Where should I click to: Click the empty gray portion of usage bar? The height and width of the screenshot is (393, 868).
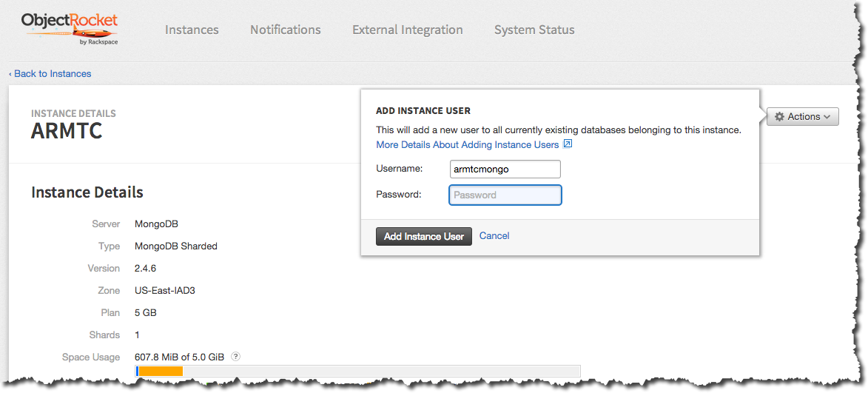point(381,371)
